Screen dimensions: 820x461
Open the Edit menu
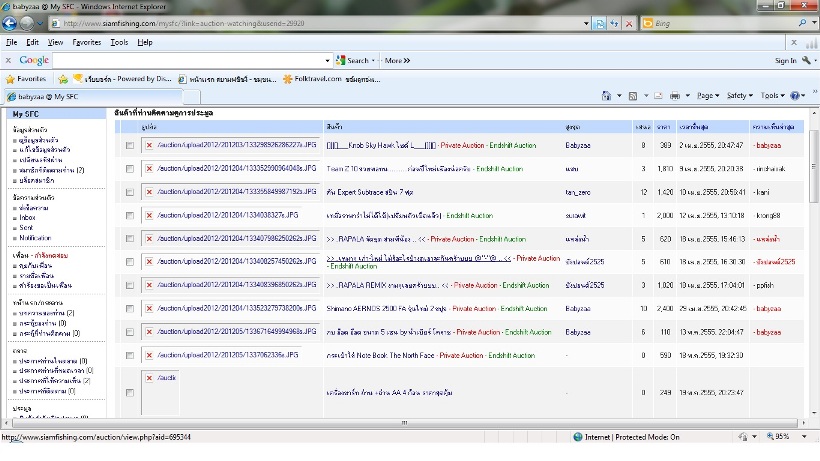[x=32, y=42]
